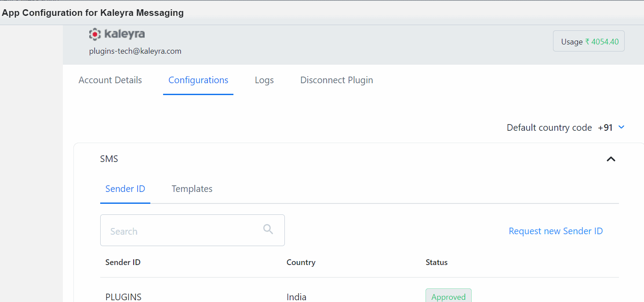Viewport: 644px width, 302px height.
Task: Click the +91 country code value
Action: click(x=605, y=128)
